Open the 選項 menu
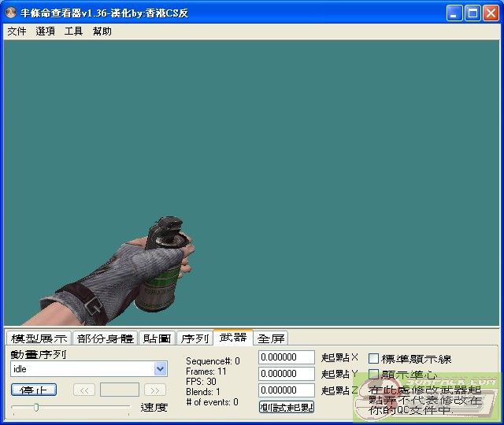Viewport: 504px width, 425px height. pos(45,31)
